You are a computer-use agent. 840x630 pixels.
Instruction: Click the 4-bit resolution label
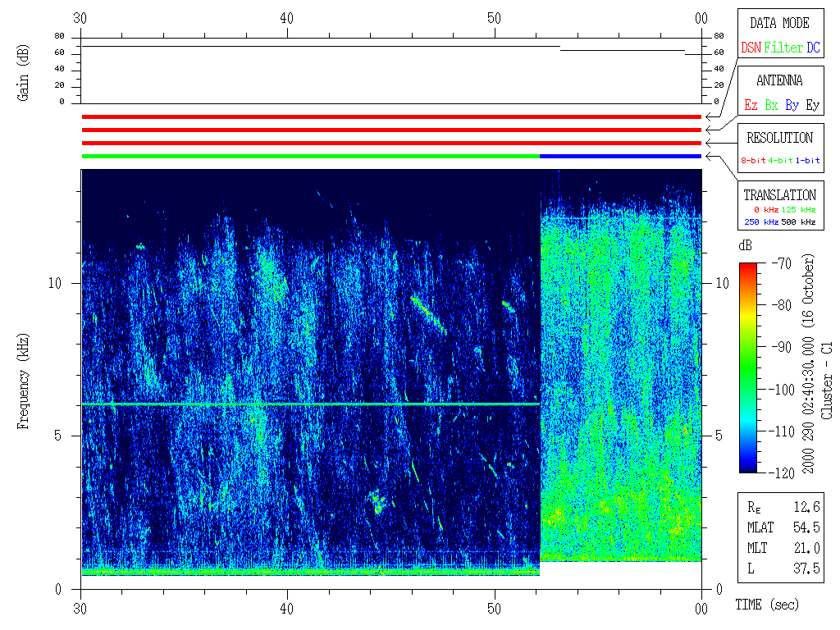(x=781, y=161)
